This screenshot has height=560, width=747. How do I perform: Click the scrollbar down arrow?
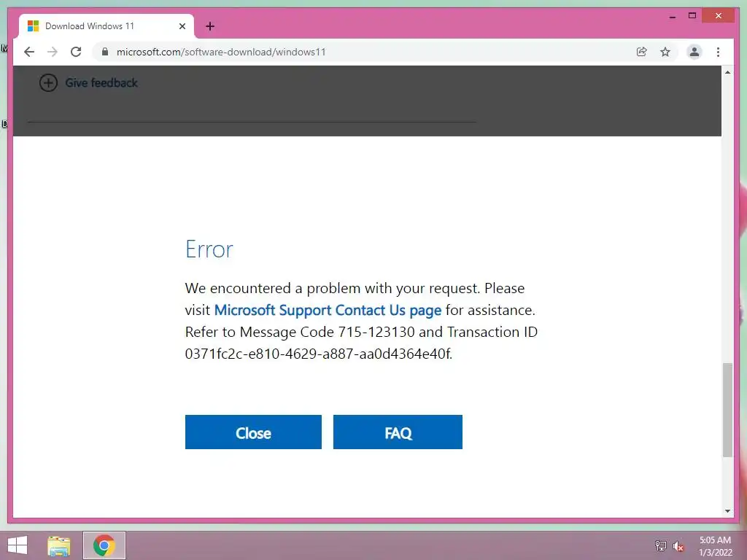tap(727, 511)
